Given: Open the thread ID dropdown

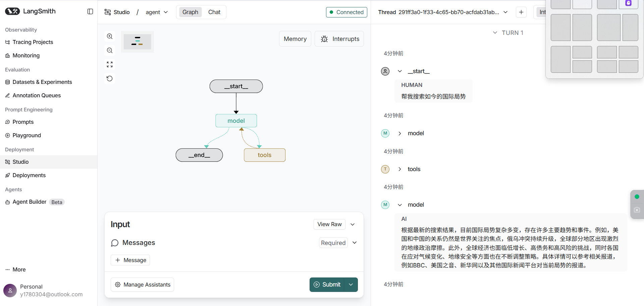Looking at the screenshot, I should [505, 12].
